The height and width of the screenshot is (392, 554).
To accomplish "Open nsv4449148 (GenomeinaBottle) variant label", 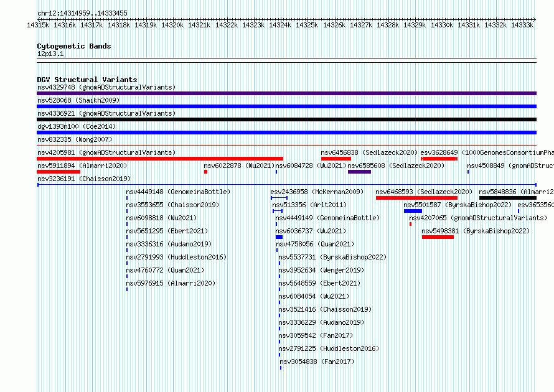I will [x=178, y=192].
